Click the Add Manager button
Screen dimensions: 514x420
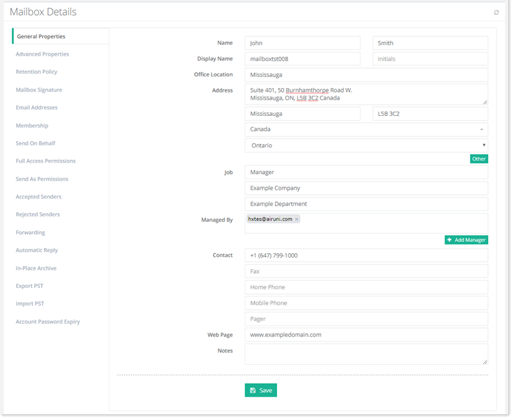[466, 240]
